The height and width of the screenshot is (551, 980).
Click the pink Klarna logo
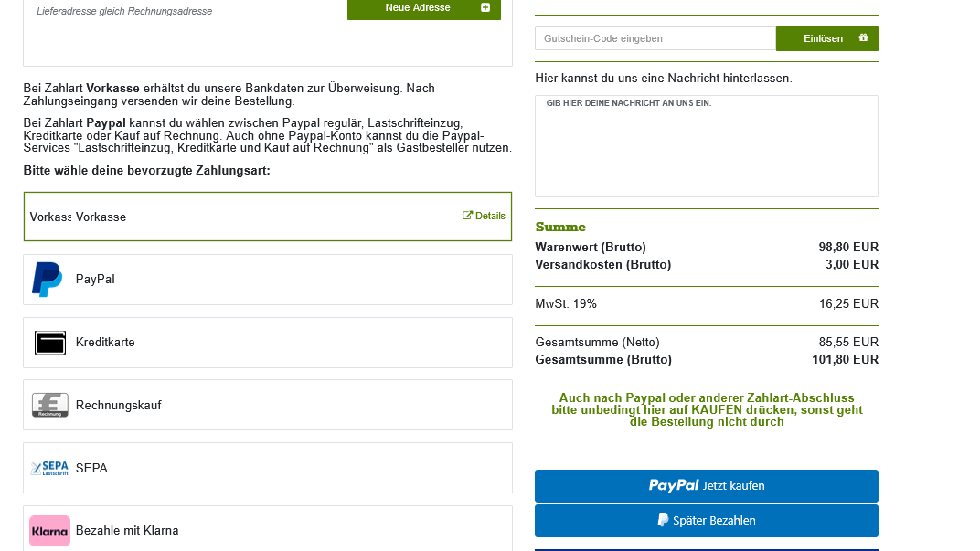coord(50,531)
